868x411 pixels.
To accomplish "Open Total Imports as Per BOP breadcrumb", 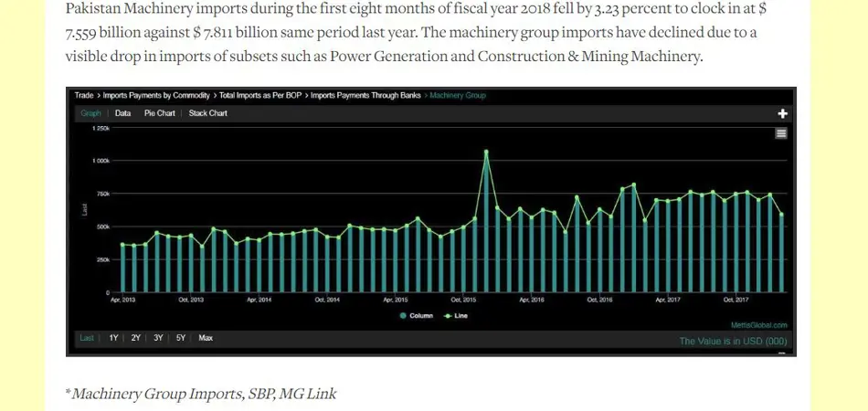I will click(261, 95).
